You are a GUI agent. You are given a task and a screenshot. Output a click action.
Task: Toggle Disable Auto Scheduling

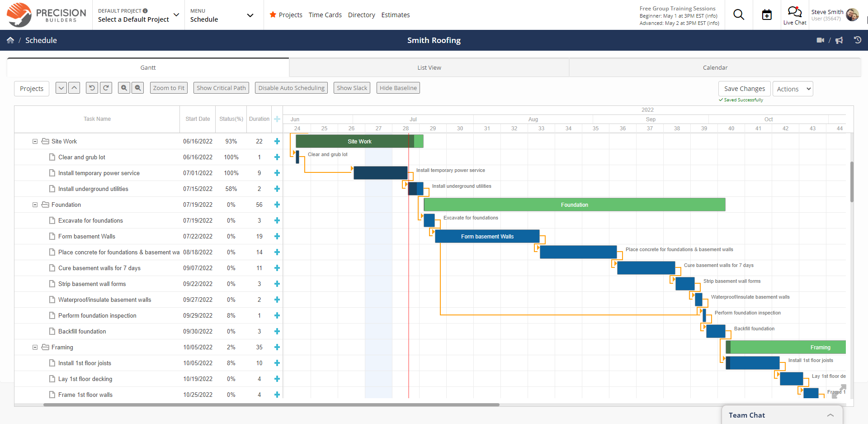(x=292, y=88)
